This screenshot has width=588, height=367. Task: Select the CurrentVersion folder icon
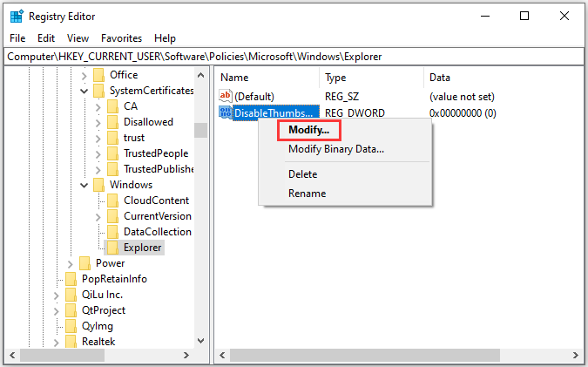[113, 216]
